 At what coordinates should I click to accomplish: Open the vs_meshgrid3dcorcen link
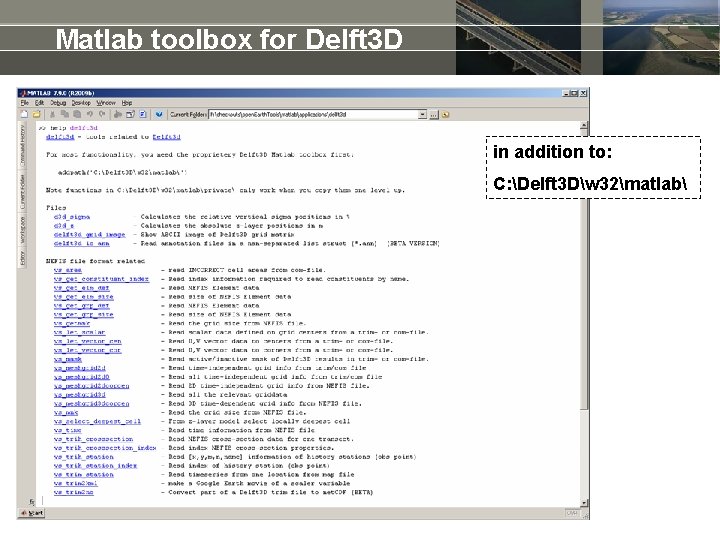click(91, 404)
